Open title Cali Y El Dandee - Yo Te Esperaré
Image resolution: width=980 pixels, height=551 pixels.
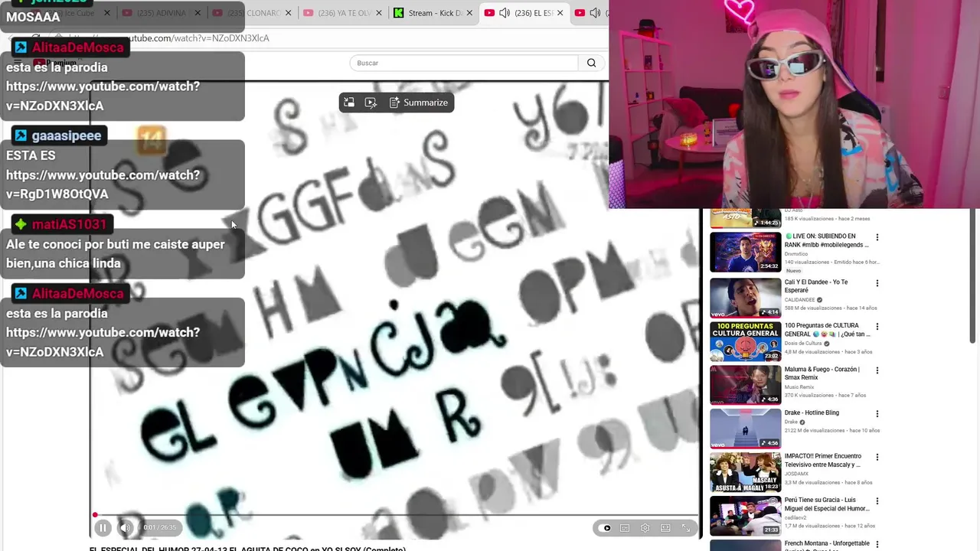[816, 286]
